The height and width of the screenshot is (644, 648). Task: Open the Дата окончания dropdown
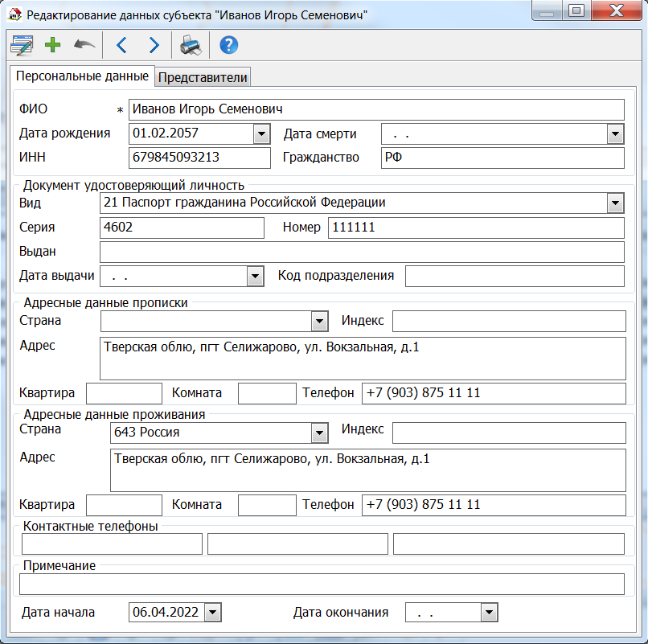click(489, 613)
